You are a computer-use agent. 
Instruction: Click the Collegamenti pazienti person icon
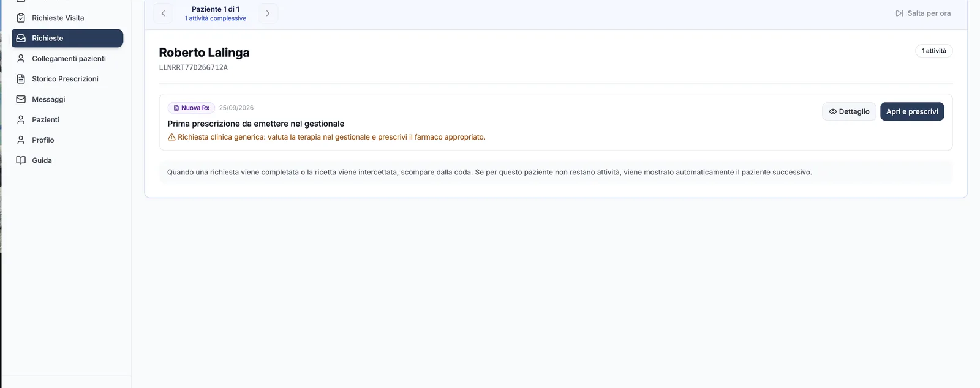point(21,59)
